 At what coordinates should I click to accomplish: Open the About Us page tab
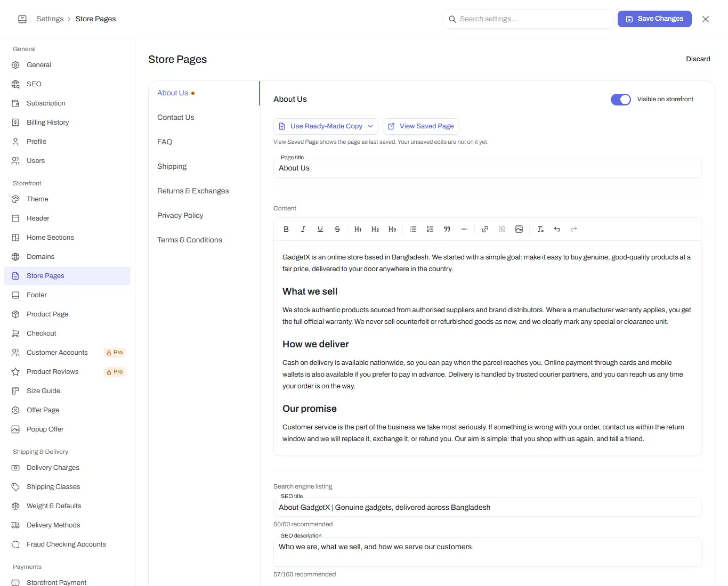click(x=204, y=93)
